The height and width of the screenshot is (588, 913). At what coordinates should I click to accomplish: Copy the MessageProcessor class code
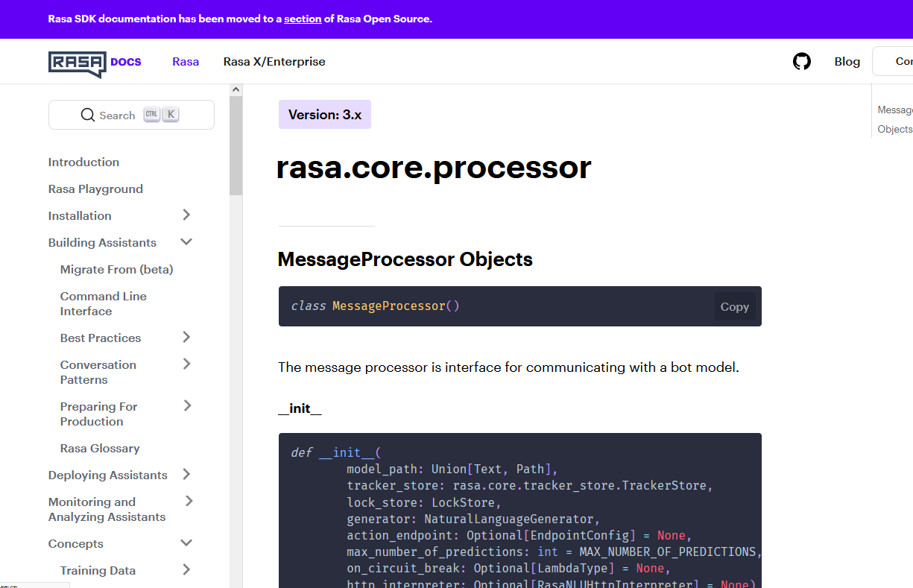click(735, 306)
